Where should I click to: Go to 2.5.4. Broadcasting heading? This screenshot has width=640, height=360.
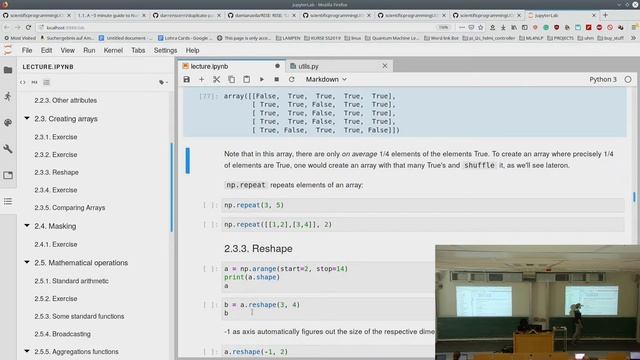pos(62,333)
